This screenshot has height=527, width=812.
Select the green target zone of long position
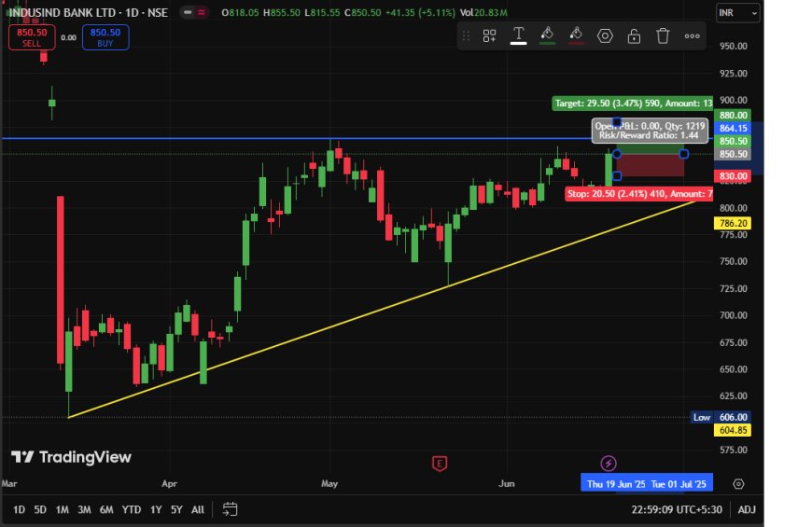[x=650, y=148]
